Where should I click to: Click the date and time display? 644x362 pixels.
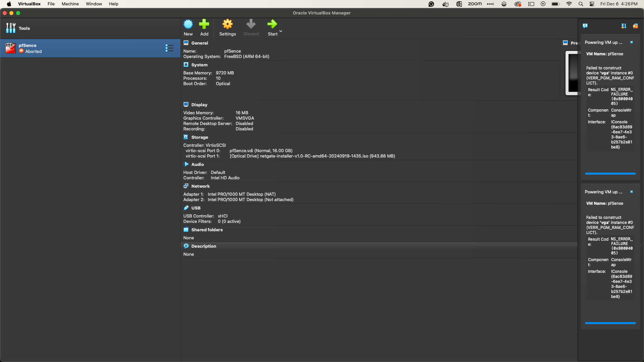pos(619,4)
